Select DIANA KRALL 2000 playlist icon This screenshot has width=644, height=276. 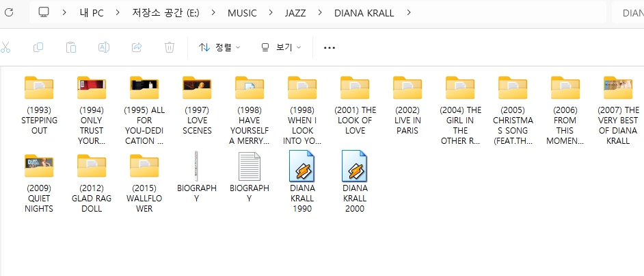click(x=355, y=166)
